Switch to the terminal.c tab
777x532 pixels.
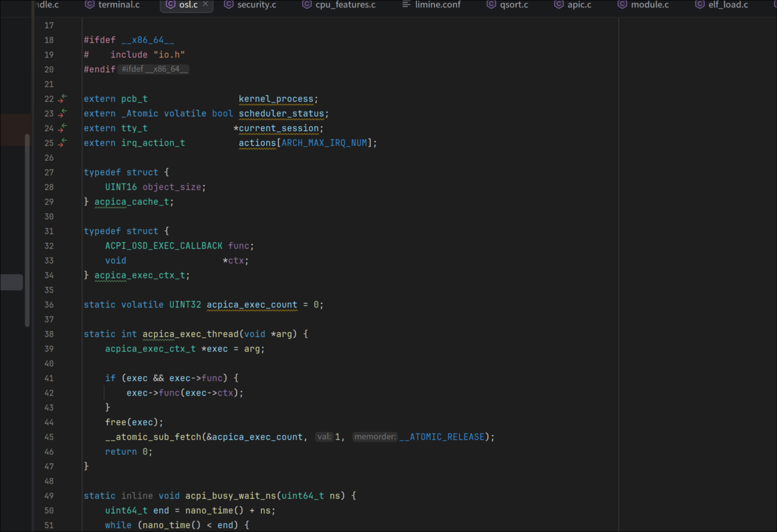(119, 4)
